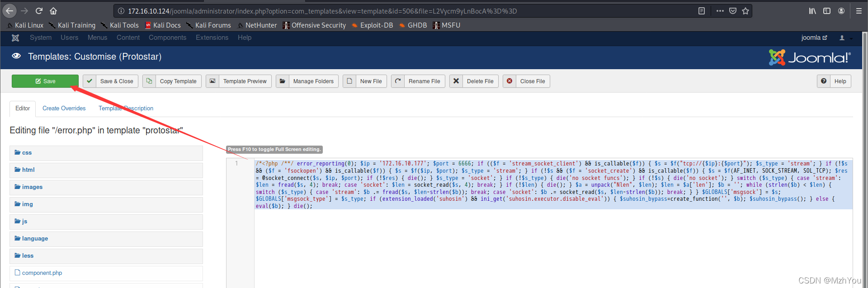
Task: Click the browser back arrow button
Action: 9,11
